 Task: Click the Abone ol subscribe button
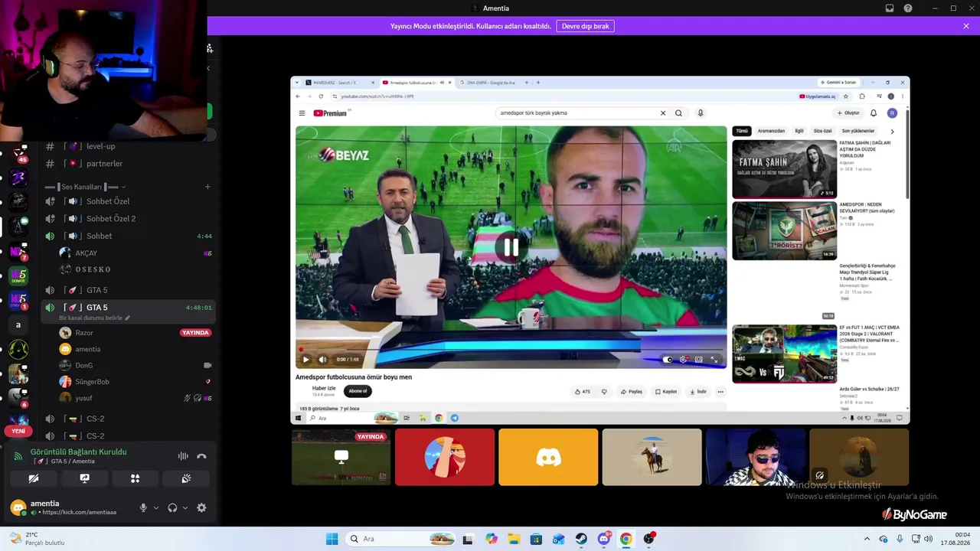(358, 391)
